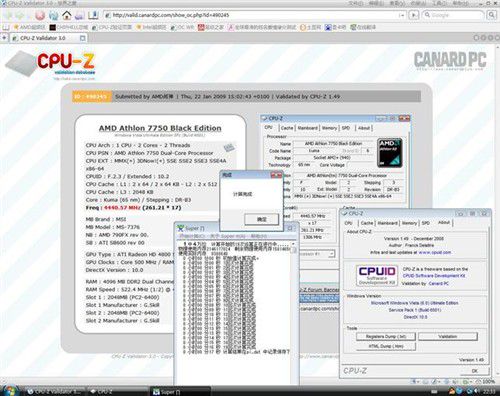Open the Windows Start orb
The image size is (500, 396).
coord(9,390)
